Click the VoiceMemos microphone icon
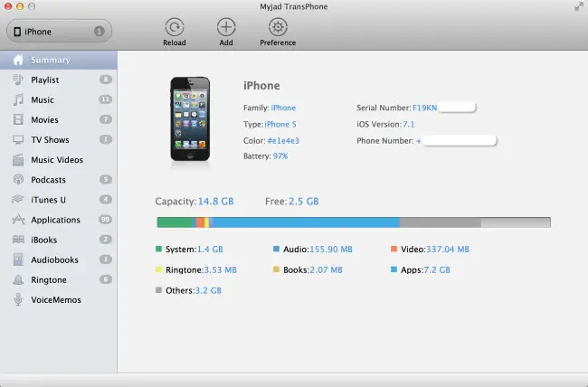 (x=18, y=299)
